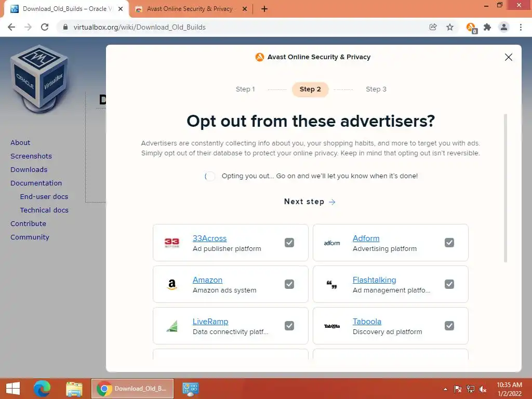Image resolution: width=532 pixels, height=399 pixels.
Task: Open File Explorer from taskbar
Action: [74, 389]
